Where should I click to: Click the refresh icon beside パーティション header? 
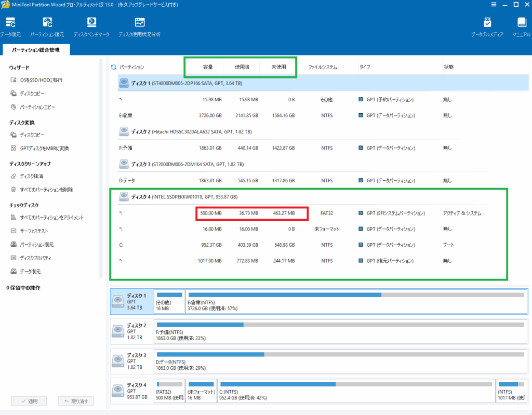[113, 67]
